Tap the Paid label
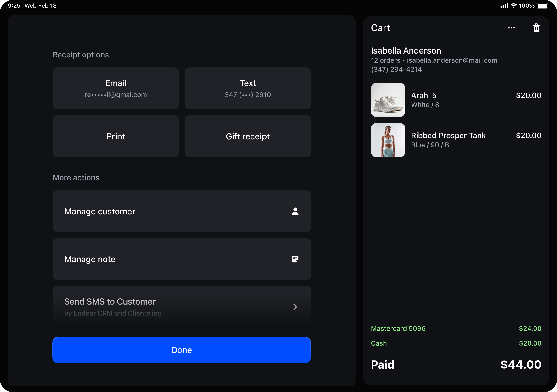Screen dimensions: 557x392 (x=382, y=364)
